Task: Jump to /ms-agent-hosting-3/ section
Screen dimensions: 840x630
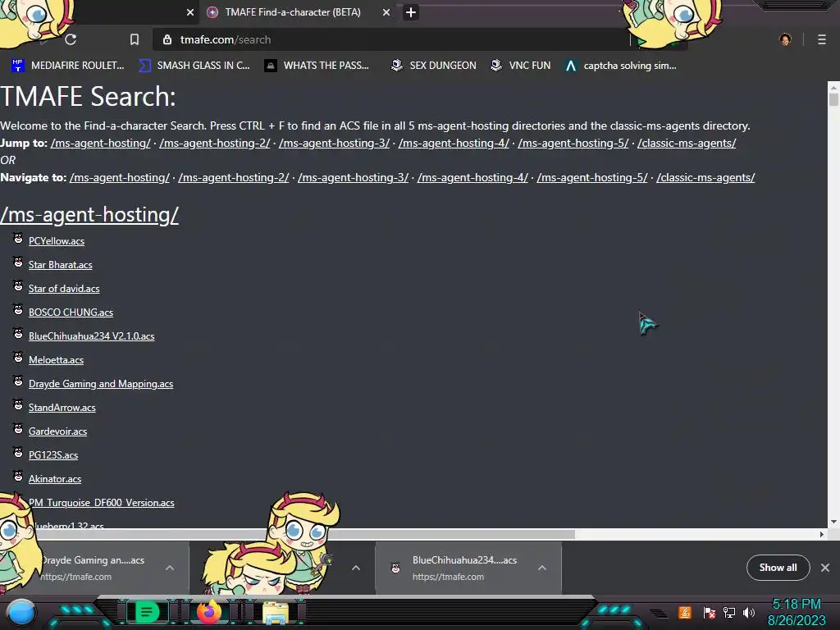Action: click(335, 143)
